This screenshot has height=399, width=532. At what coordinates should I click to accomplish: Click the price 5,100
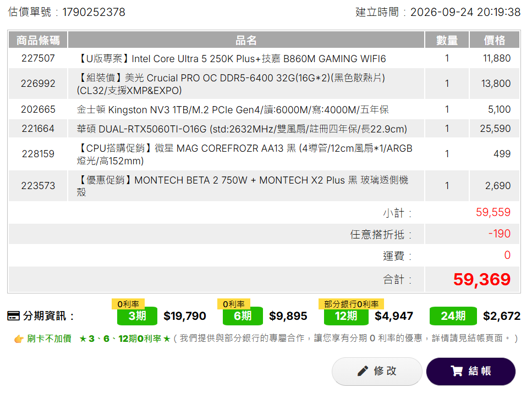click(x=499, y=109)
